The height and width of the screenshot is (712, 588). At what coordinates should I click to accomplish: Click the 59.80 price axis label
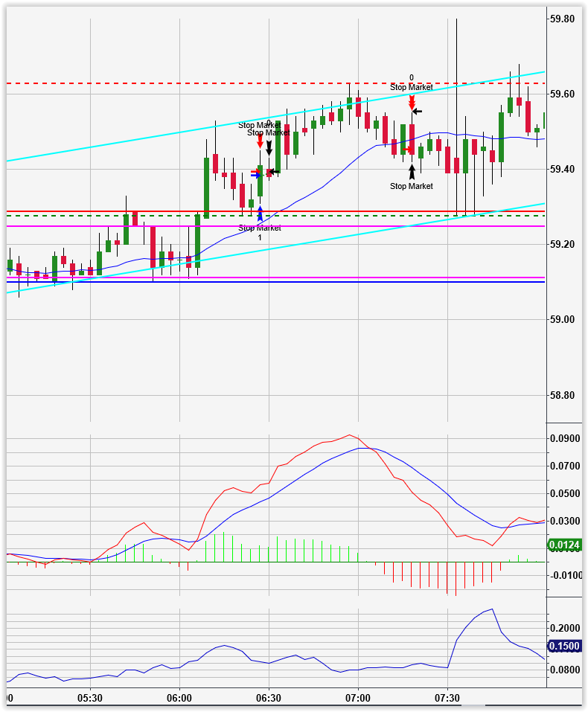562,19
